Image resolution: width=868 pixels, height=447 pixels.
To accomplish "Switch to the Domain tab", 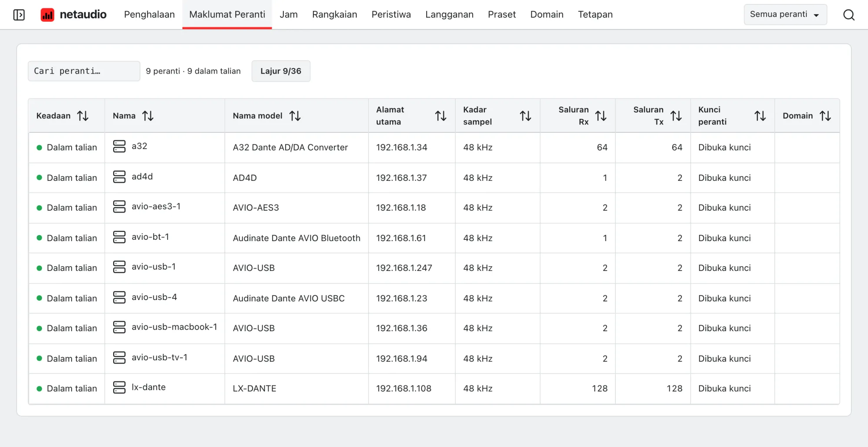I will coord(547,15).
